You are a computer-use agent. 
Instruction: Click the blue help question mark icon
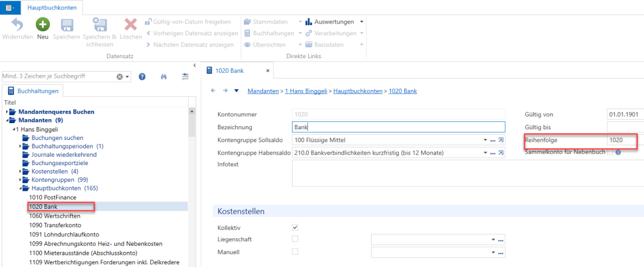coord(142,76)
